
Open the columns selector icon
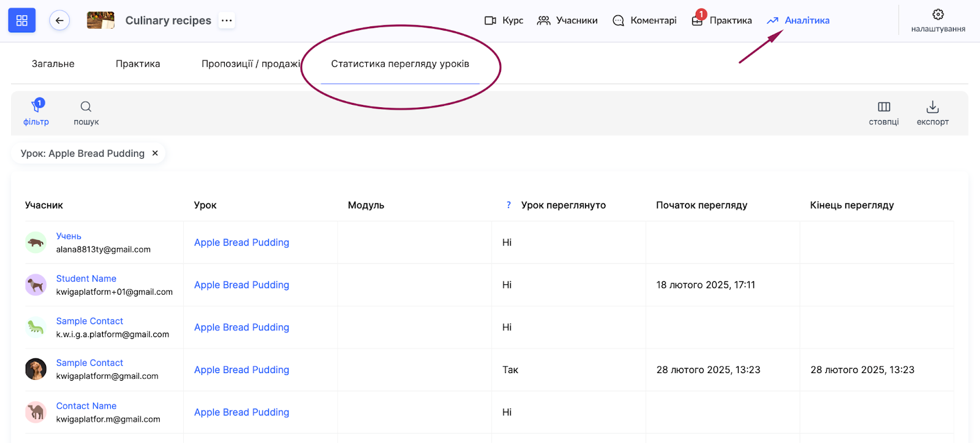tap(884, 107)
